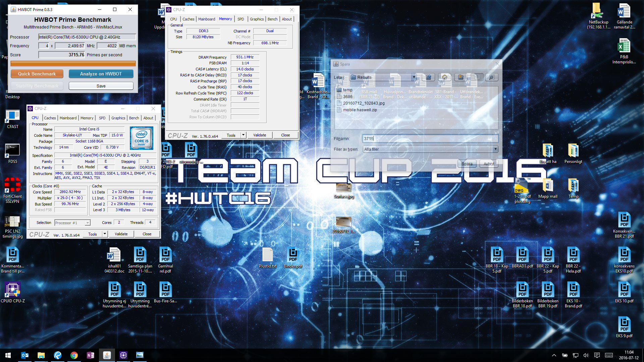This screenshot has height=362, width=644.
Task: Switch to Memory tab in CPU-Z CPU window
Action: tap(87, 118)
